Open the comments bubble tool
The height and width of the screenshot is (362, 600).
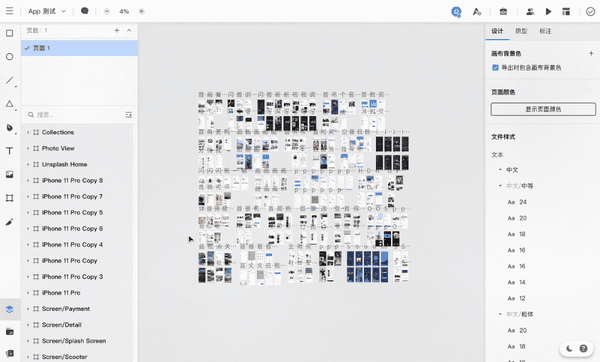tap(85, 11)
